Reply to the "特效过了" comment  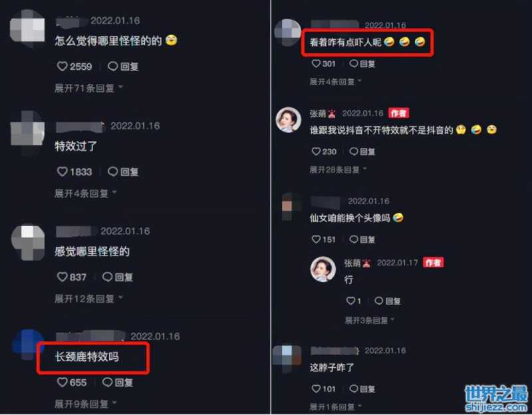123,172
